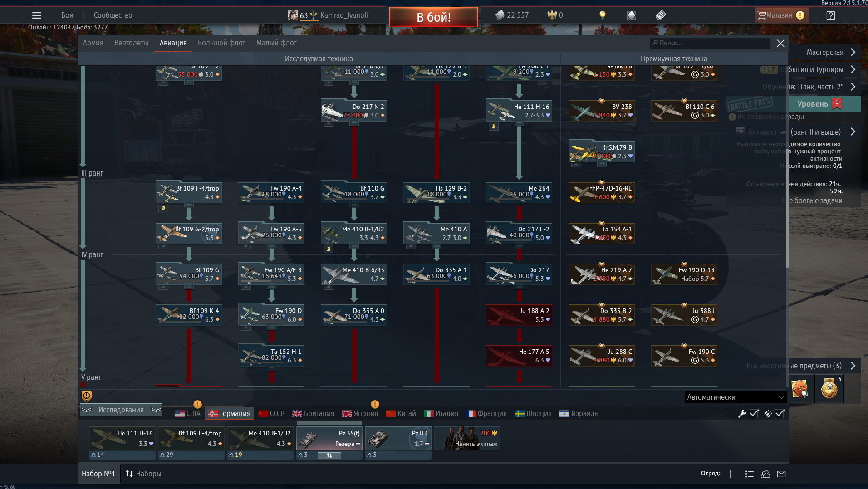The width and height of the screenshot is (868, 489).
Task: Open the help question mark icon
Action: 830,15
